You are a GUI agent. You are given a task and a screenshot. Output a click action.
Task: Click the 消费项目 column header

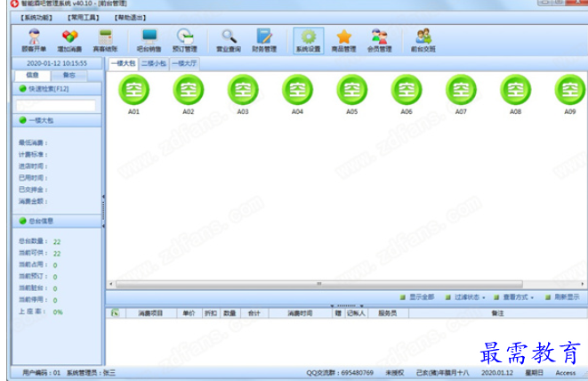pyautogui.click(x=150, y=313)
